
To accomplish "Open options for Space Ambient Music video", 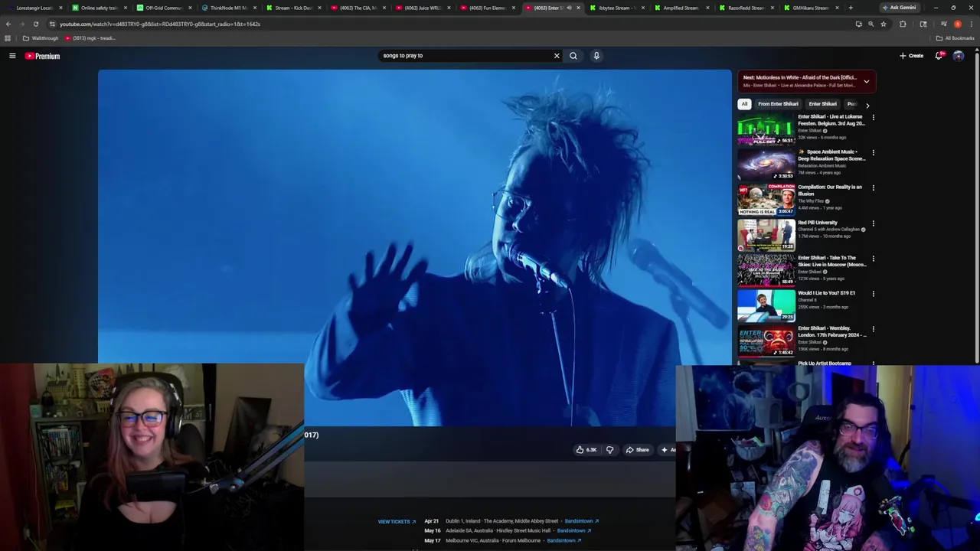I will pyautogui.click(x=873, y=152).
